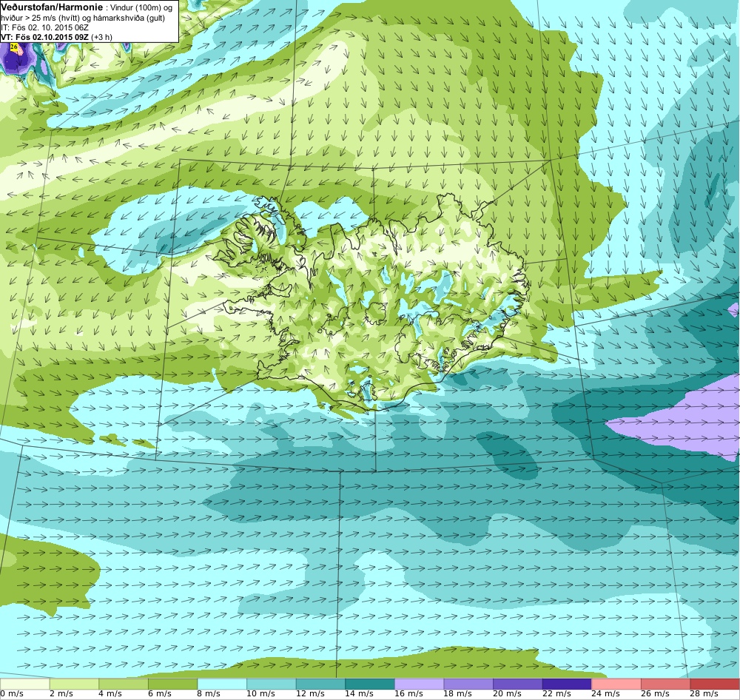Click the salmon swatch between 26 and 28 m/s
The image size is (740, 700).
665,684
